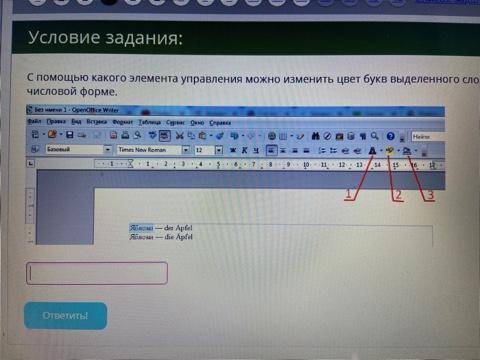
Task: Click the text line ending 'die Apfel'
Action: 161,237
